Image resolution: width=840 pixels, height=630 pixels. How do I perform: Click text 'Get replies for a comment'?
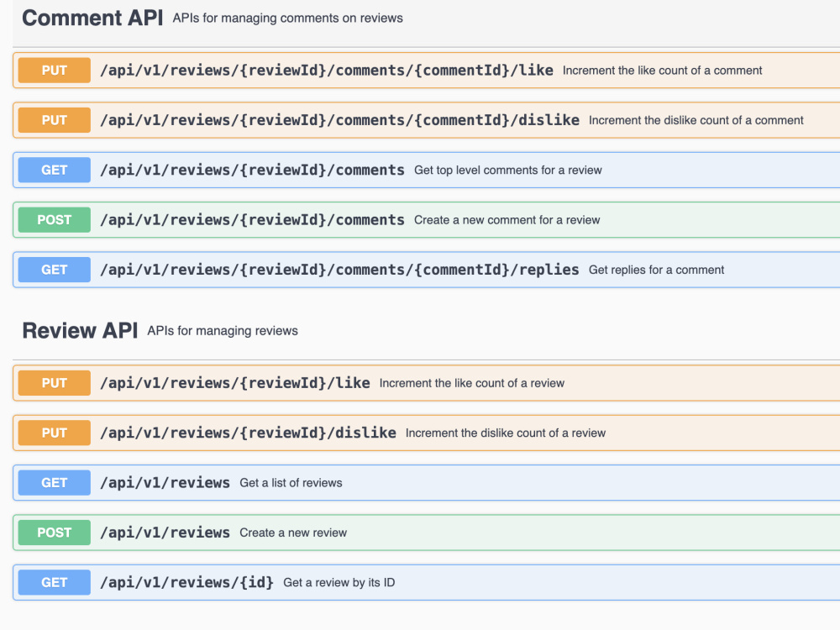pos(656,270)
